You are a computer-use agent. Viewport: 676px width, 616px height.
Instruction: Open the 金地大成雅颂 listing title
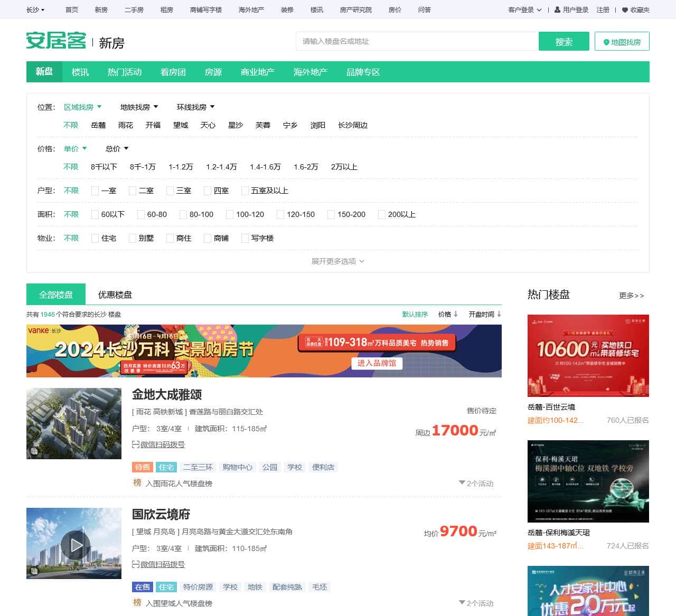click(x=167, y=394)
